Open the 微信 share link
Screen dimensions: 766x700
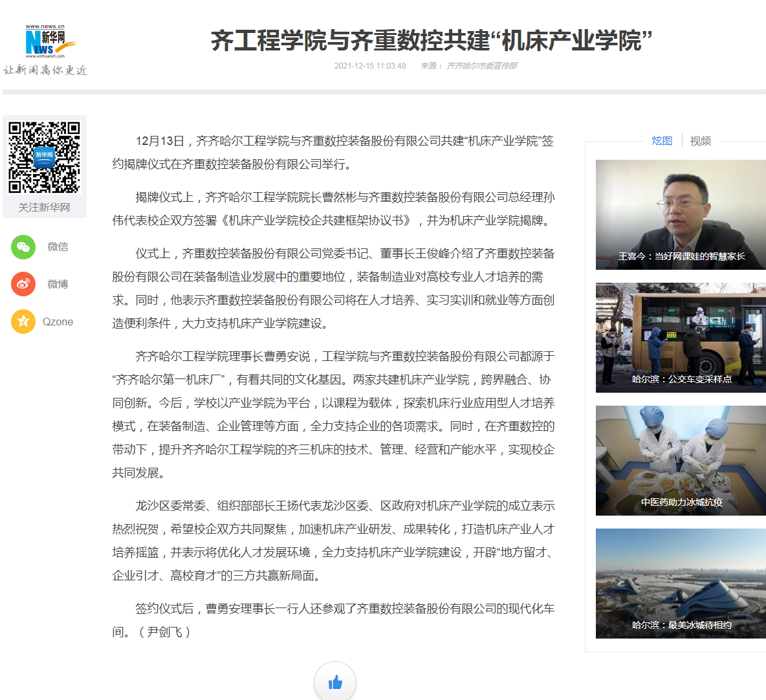(58, 247)
